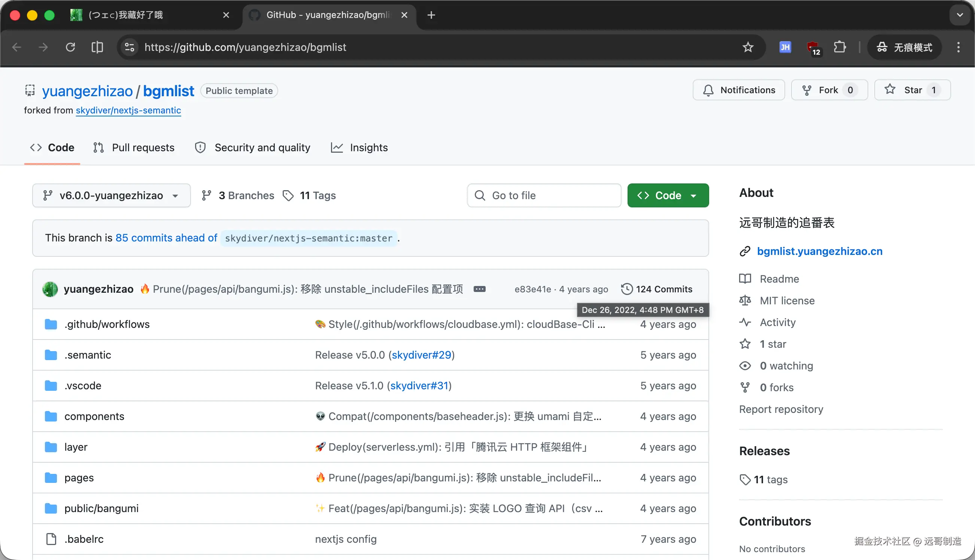Go forward using the browser forward arrow
Image resolution: width=975 pixels, height=560 pixels.
43,47
